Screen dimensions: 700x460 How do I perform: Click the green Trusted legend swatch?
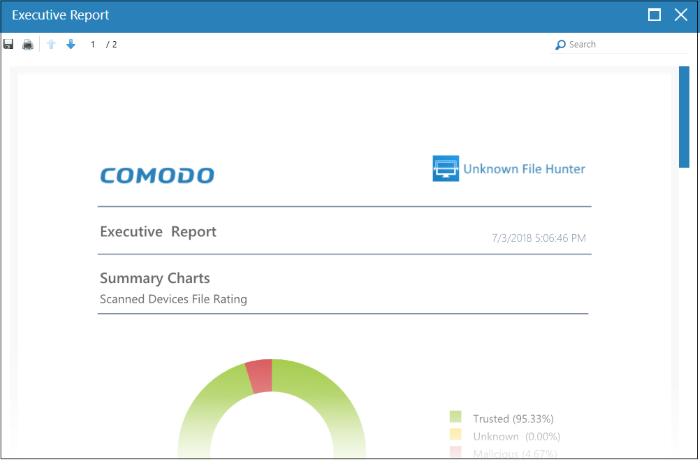pyautogui.click(x=455, y=417)
